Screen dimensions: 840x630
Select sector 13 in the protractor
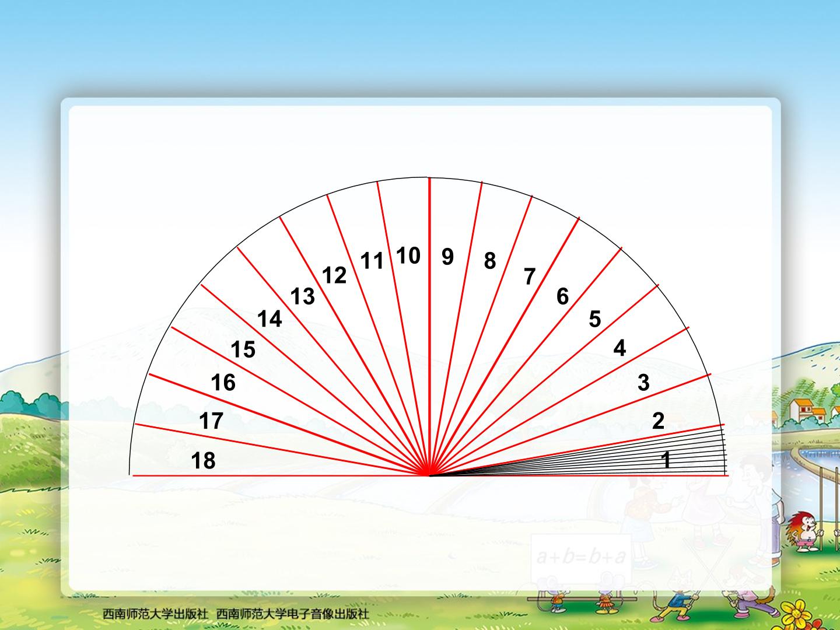pos(303,296)
